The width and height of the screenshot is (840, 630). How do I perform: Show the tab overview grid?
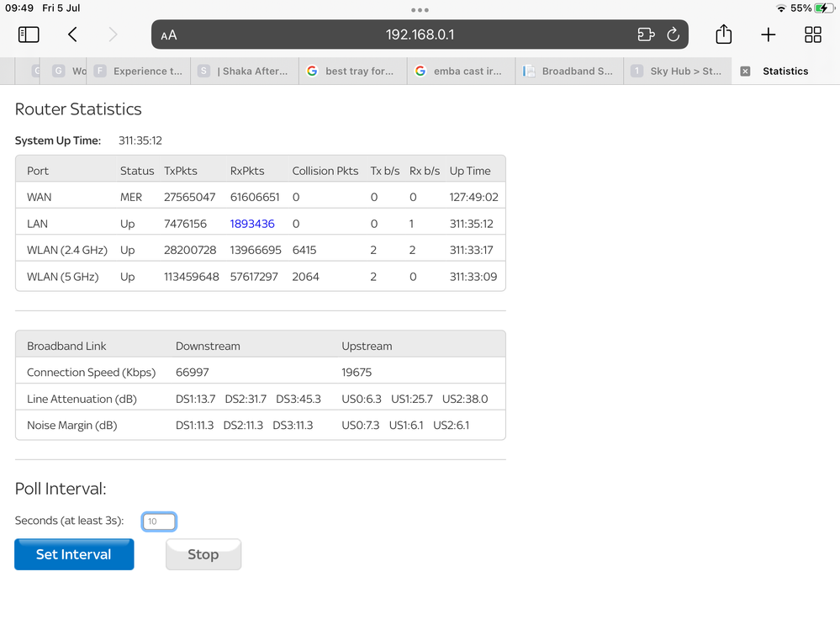813,34
